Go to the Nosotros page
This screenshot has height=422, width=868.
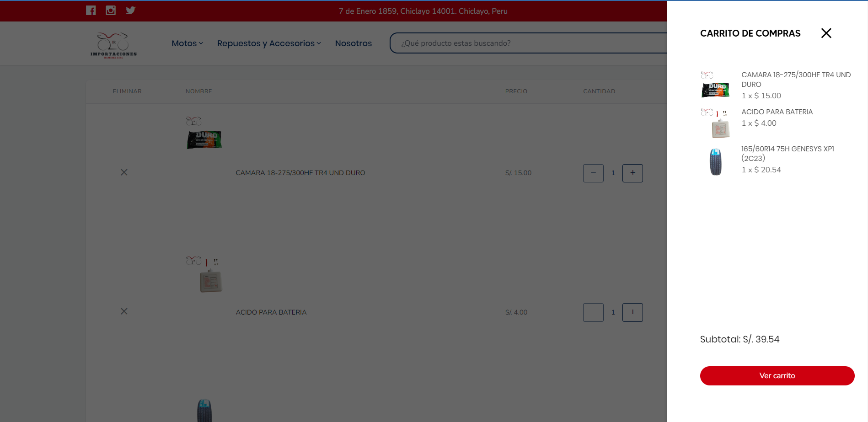(353, 43)
